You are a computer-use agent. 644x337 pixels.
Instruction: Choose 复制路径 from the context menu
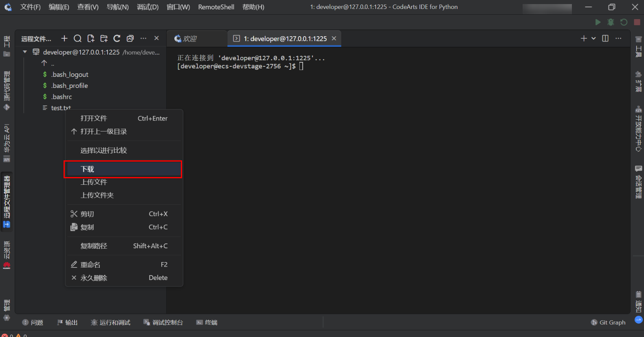pyautogui.click(x=124, y=246)
